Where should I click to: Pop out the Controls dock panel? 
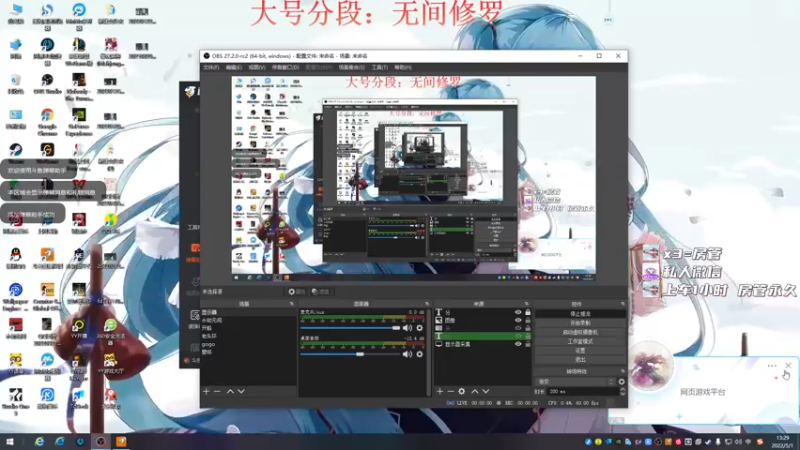click(622, 304)
